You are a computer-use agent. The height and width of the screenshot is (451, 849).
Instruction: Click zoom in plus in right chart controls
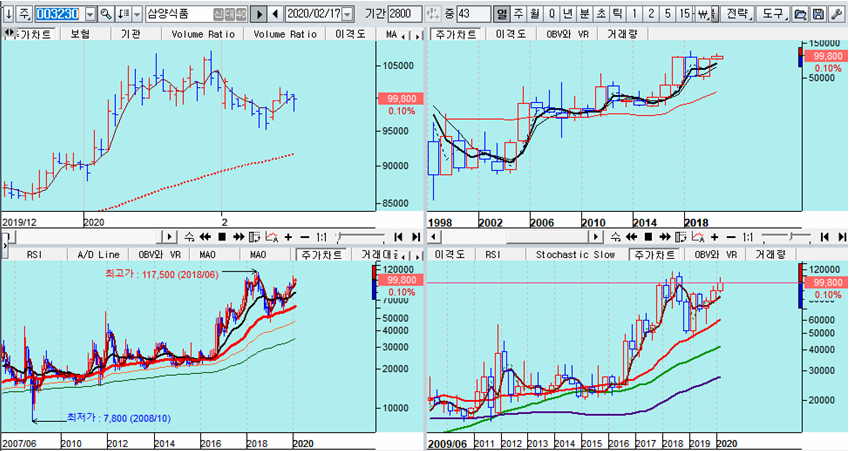715,237
